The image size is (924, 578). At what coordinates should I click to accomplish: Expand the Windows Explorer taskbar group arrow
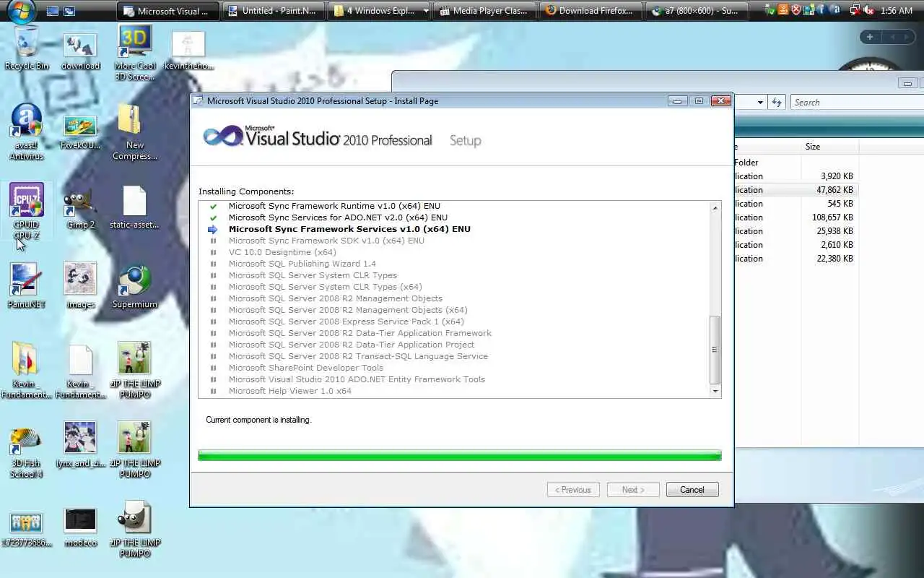tap(426, 11)
